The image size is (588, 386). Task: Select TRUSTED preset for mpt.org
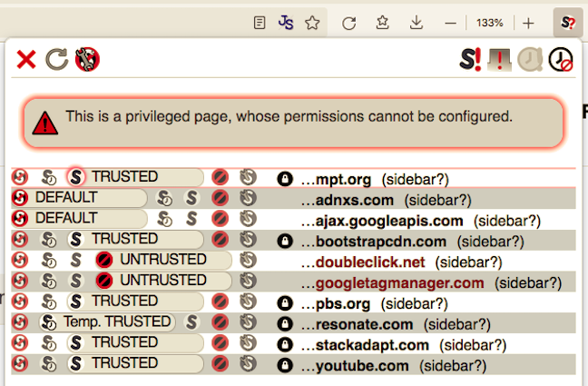[x=135, y=177]
